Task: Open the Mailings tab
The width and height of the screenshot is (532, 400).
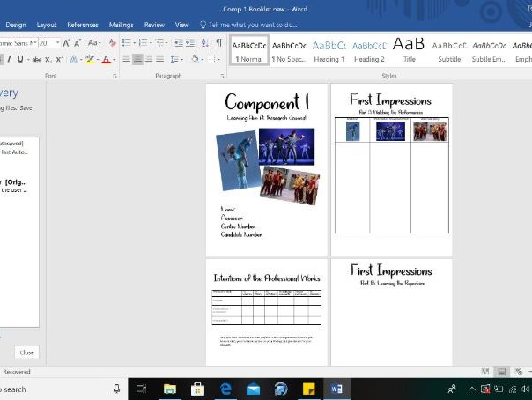Action: click(122, 25)
